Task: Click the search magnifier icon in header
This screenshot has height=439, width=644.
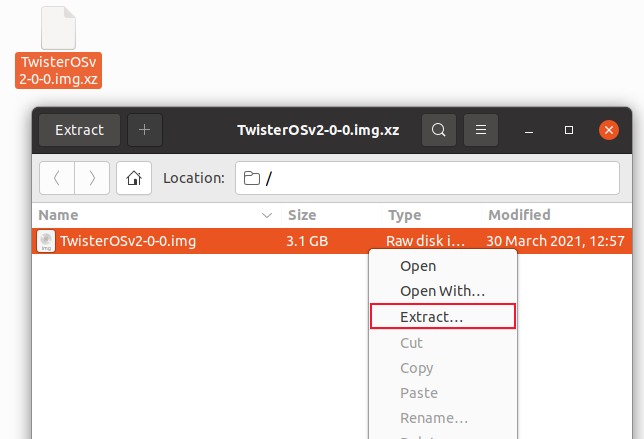Action: [438, 130]
